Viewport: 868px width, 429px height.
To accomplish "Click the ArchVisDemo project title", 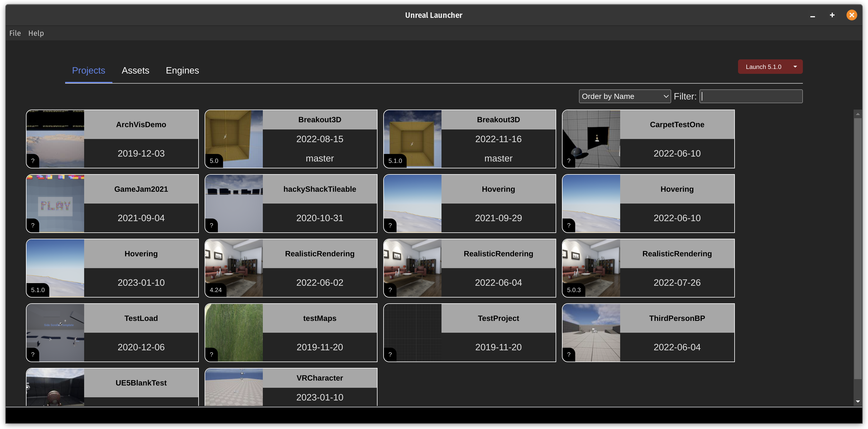I will point(141,124).
